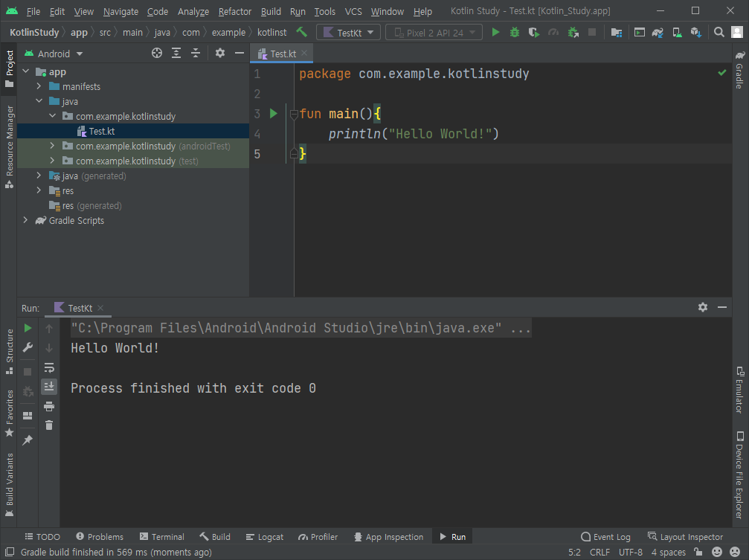
Task: Collapse all in Project panel
Action: tap(196, 53)
